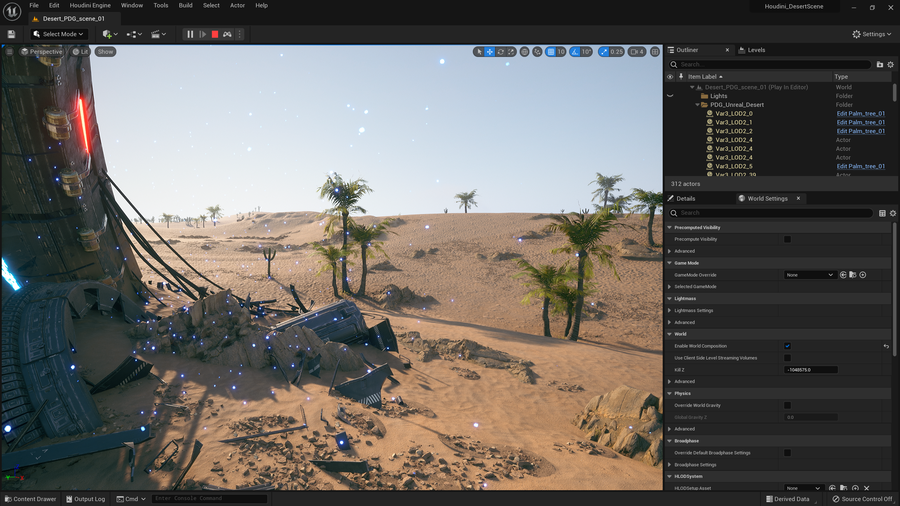Collapse the PDG_Unreal_Desert folder

coord(698,105)
